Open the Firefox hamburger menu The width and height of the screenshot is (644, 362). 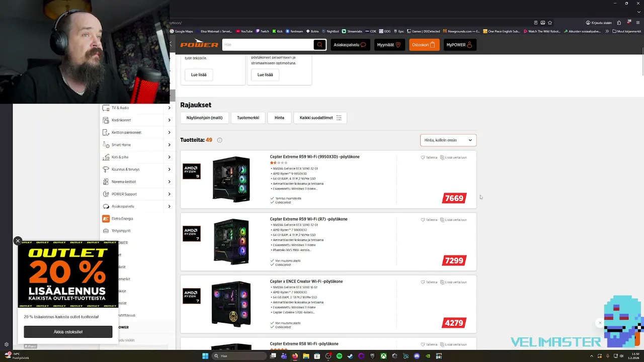tap(638, 23)
